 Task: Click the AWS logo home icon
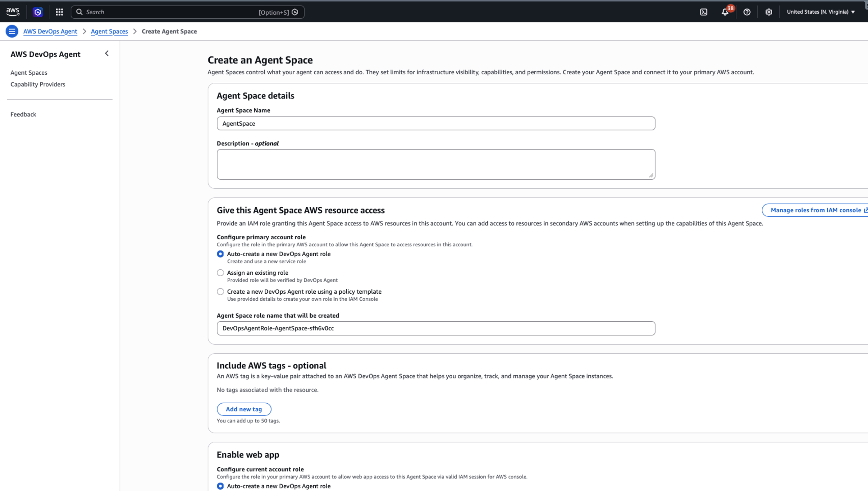click(13, 12)
